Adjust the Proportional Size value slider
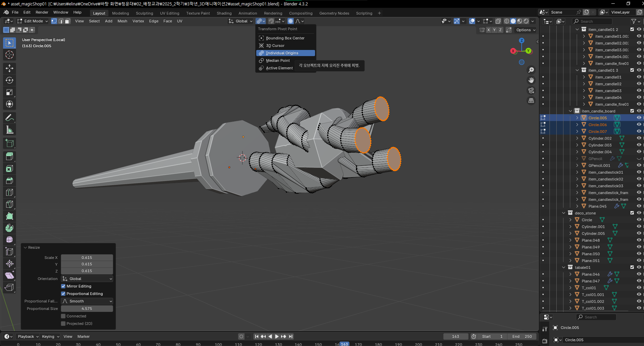The width and height of the screenshot is (644, 346). coord(87,309)
